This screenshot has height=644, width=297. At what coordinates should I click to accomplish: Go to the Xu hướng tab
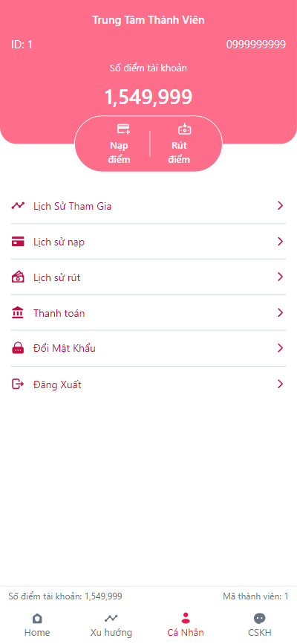(x=111, y=625)
